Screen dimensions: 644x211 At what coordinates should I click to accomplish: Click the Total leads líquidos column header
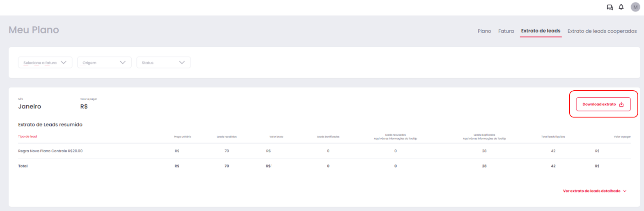coord(553,137)
